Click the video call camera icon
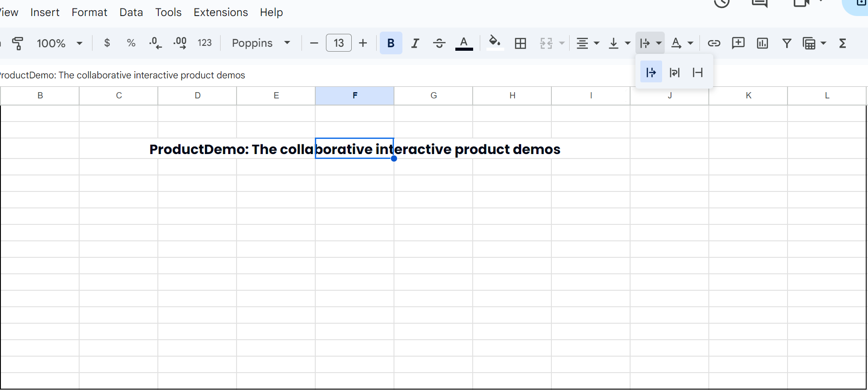The image size is (868, 390). click(801, 3)
